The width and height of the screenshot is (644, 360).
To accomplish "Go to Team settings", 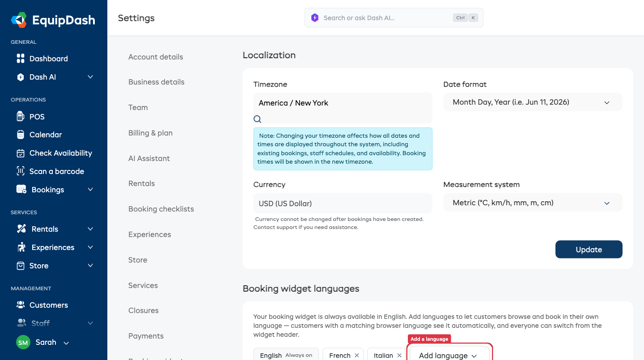I will [x=138, y=107].
